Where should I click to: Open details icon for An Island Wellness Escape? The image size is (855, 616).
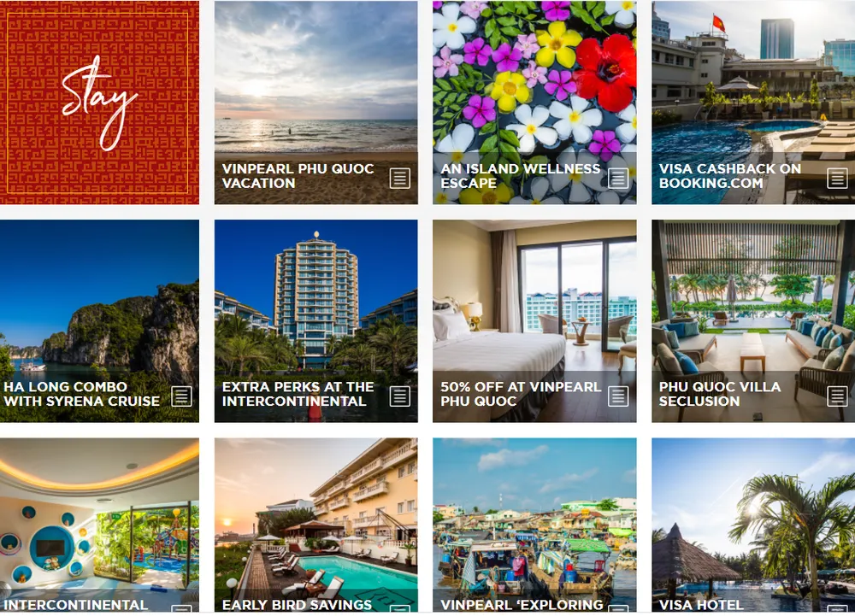point(618,178)
